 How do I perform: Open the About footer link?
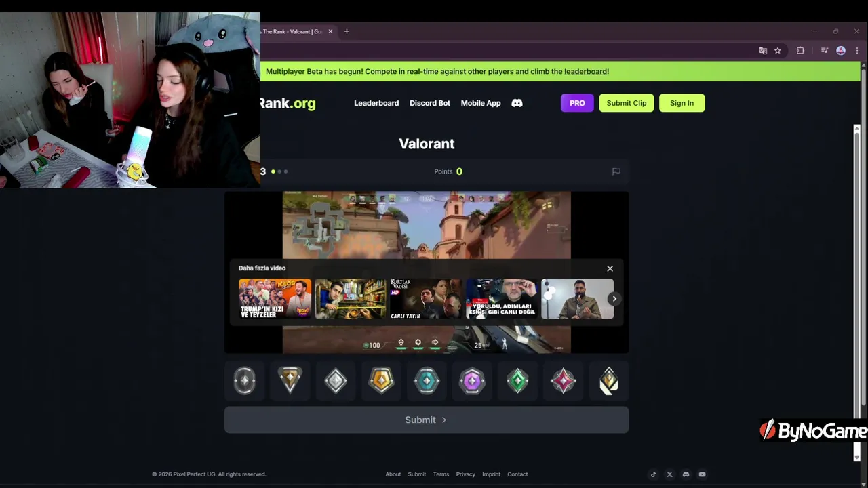[393, 474]
